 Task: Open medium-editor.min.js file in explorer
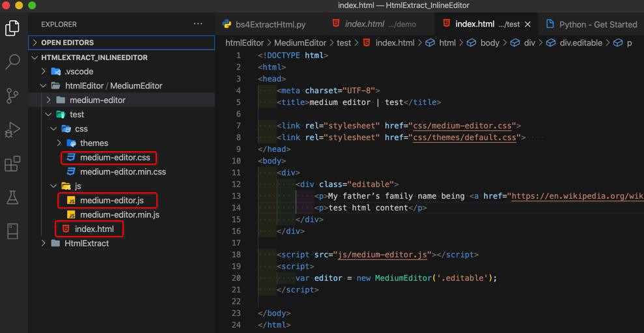pos(120,215)
